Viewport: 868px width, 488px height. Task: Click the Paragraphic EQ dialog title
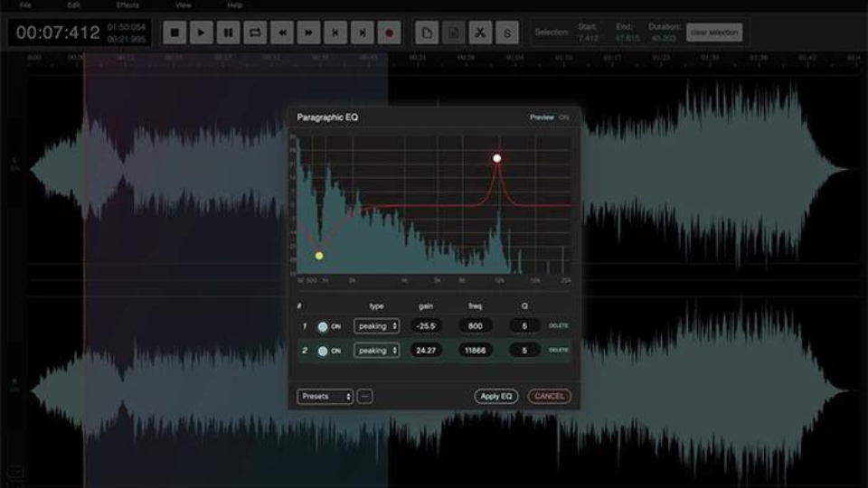[x=327, y=117]
